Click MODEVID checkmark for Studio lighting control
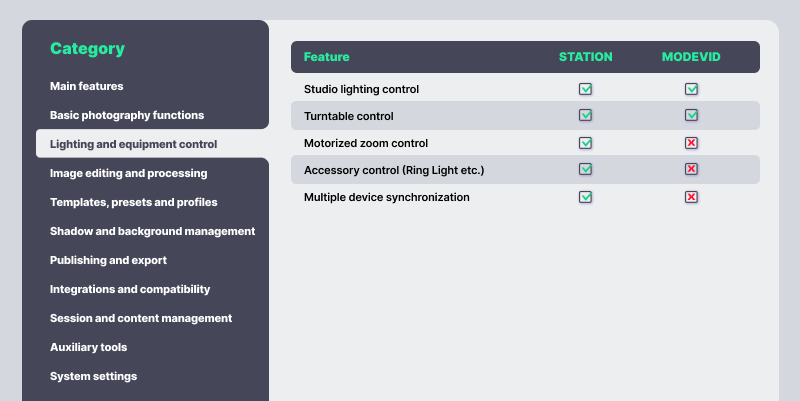The height and width of the screenshot is (401, 800). click(x=691, y=89)
